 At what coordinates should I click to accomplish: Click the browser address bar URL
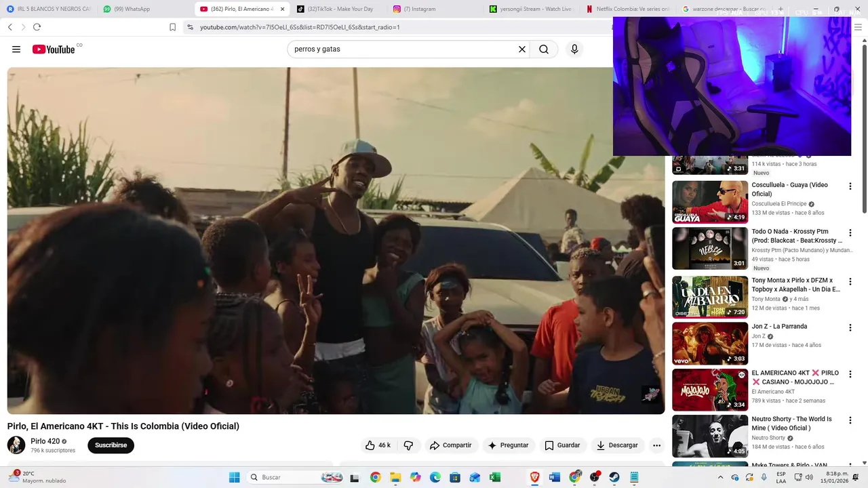(300, 27)
